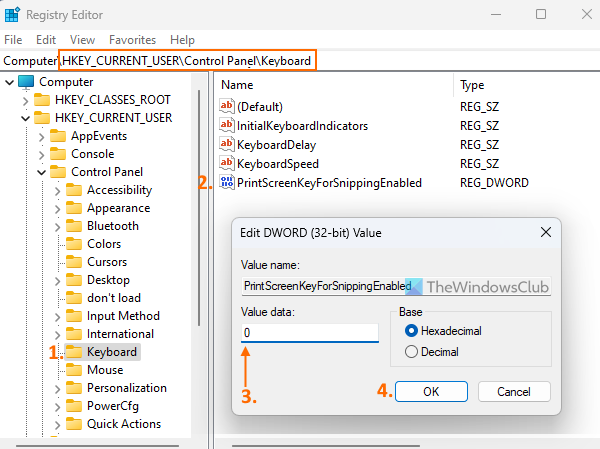
Task: Select the Hexadecimal base option
Action: [443, 331]
